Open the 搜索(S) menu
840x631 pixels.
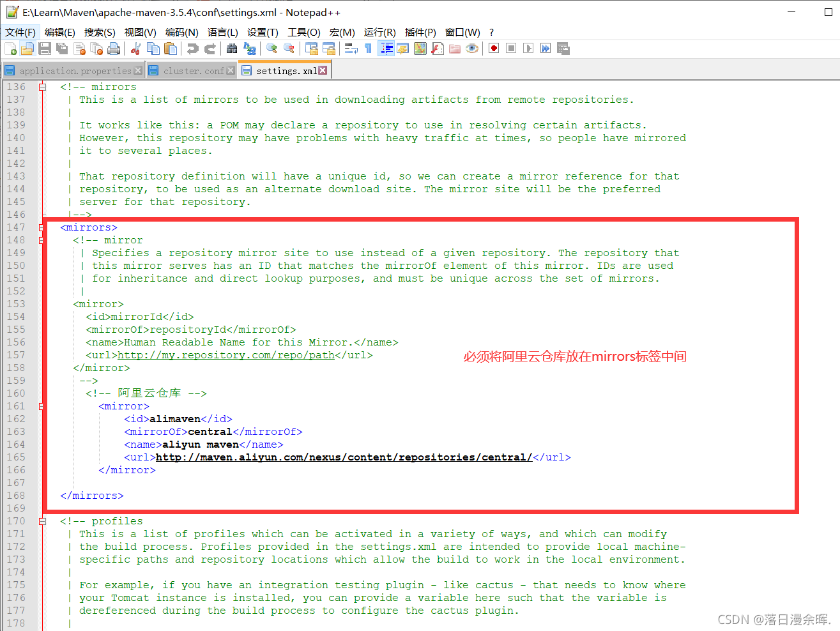coord(100,32)
